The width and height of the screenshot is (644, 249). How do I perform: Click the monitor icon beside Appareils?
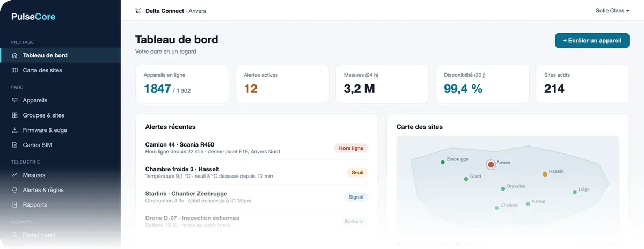14,100
